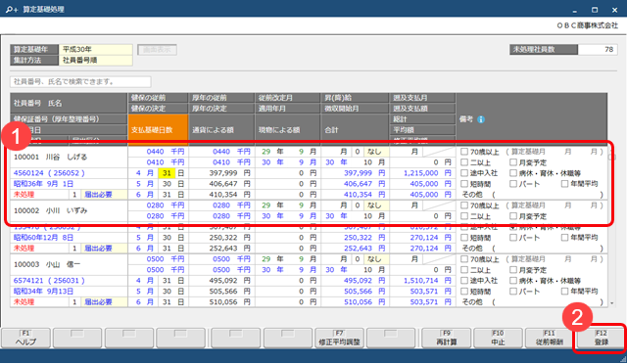Viewport: 627px width, 364px height.
Task: Cancel with the F10 中止 button
Action: 498,338
